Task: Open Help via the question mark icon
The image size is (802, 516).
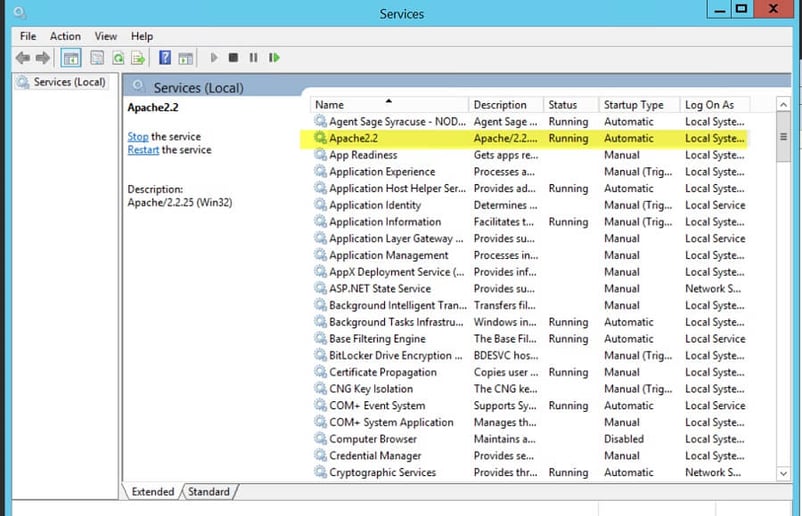Action: pyautogui.click(x=165, y=58)
